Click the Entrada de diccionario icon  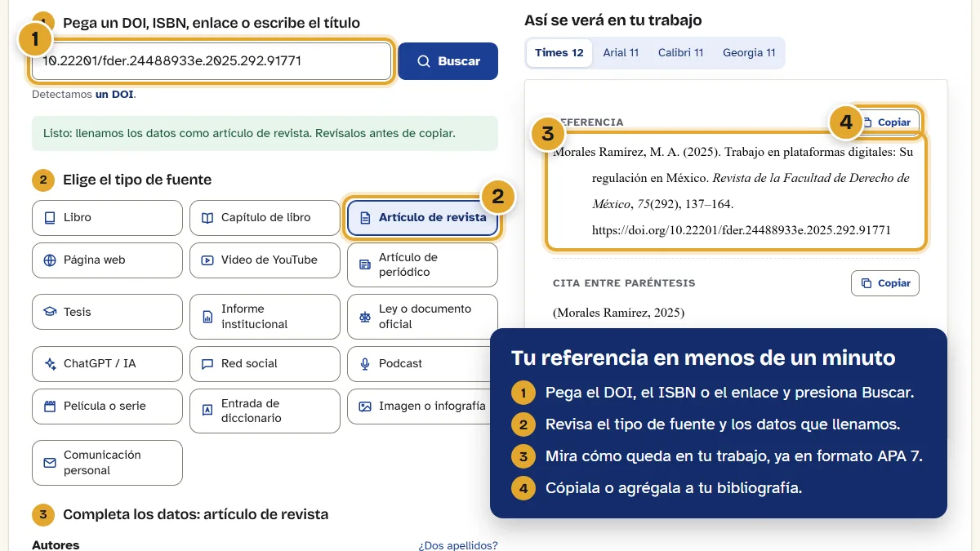click(207, 411)
